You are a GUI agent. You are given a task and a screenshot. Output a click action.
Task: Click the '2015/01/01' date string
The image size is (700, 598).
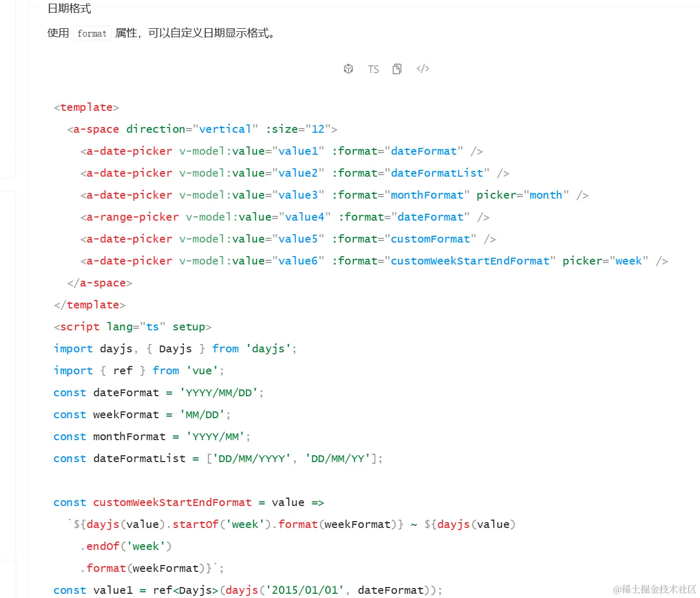(305, 590)
